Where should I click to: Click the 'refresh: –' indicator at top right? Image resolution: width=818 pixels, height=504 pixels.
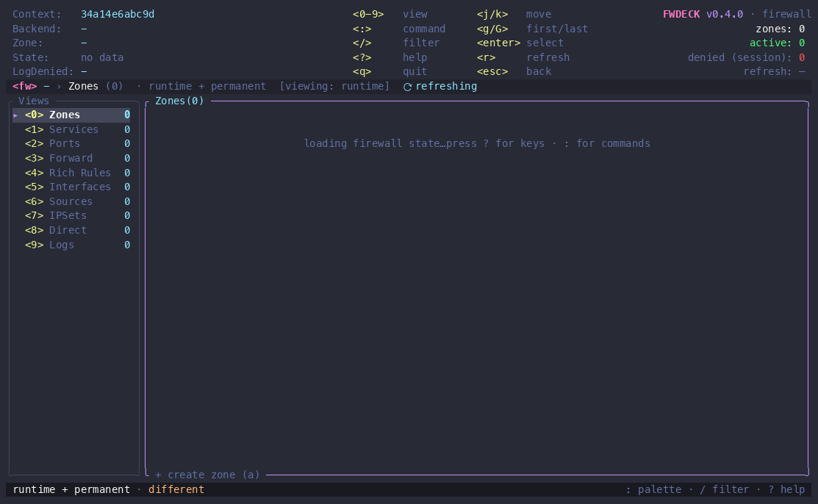[774, 71]
